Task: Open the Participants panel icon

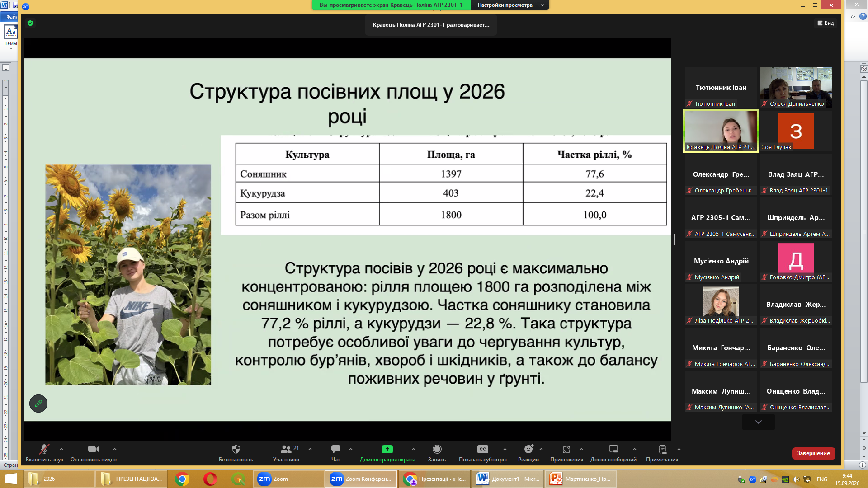Action: [x=286, y=449]
